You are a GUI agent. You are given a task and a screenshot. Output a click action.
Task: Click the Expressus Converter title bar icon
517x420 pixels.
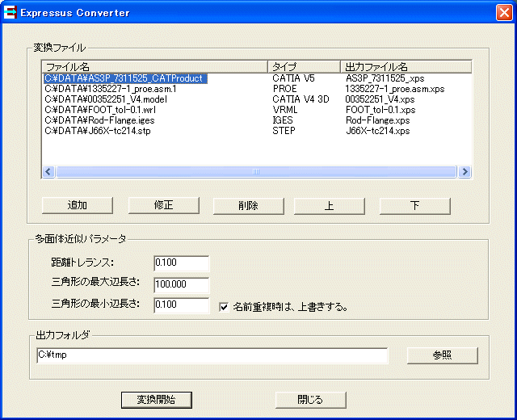[x=11, y=12]
